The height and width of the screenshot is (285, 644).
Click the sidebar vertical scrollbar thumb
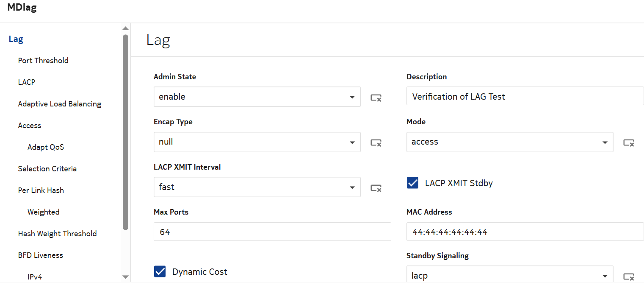[125, 131]
